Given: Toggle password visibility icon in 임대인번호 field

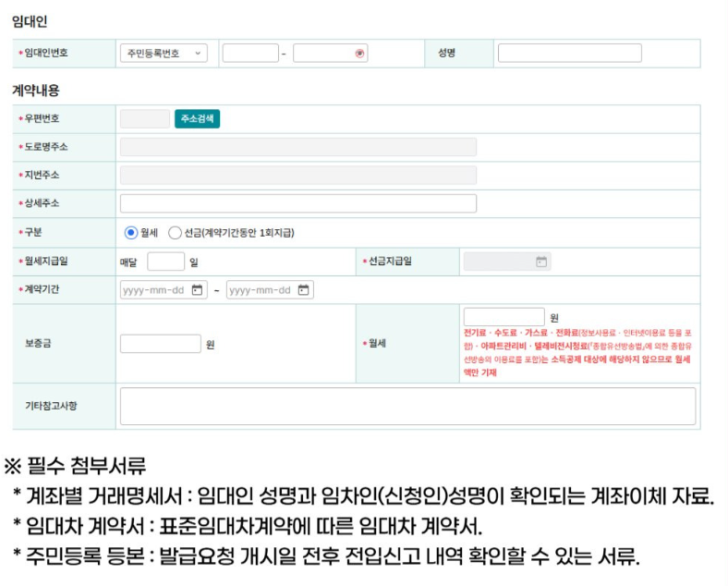Looking at the screenshot, I should click(x=359, y=54).
